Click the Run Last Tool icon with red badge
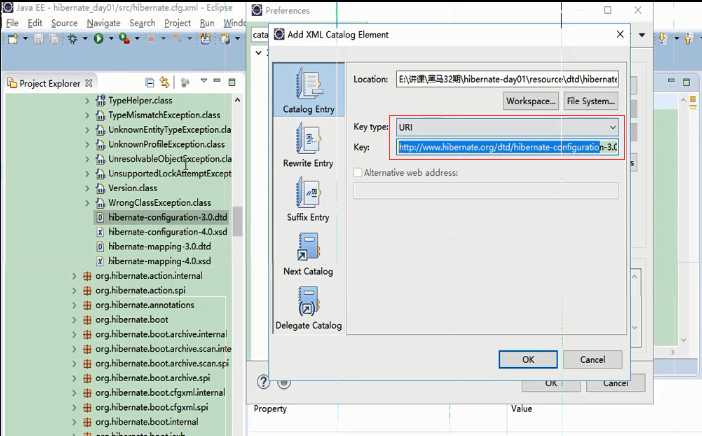The image size is (702, 436). pyautogui.click(x=124, y=39)
